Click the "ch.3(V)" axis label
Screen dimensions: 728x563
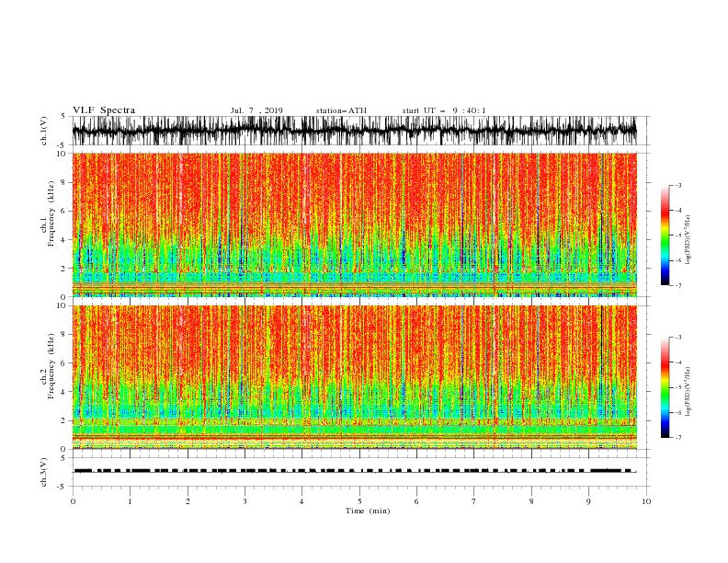point(44,472)
